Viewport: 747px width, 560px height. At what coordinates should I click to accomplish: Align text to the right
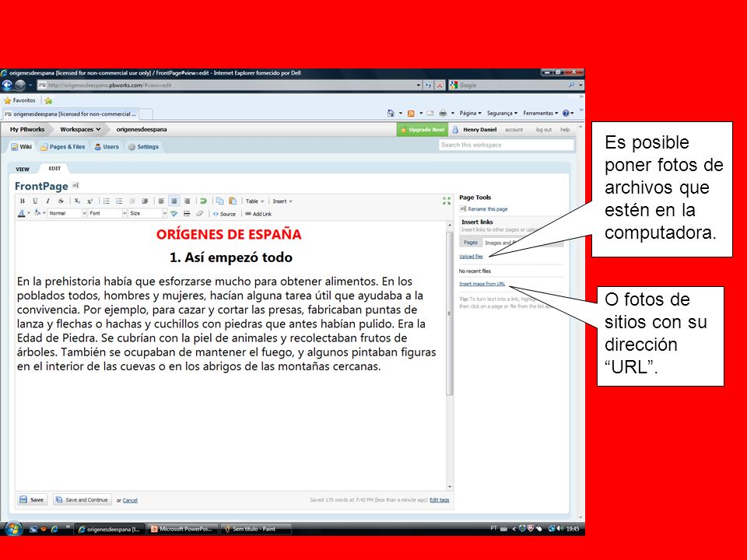(x=188, y=201)
